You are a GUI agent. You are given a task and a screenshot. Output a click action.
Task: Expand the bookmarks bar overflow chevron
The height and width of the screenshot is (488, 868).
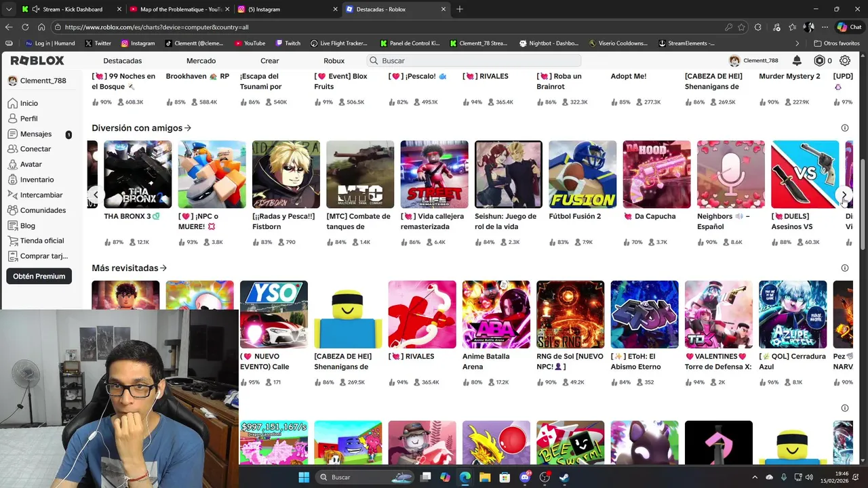pos(797,43)
